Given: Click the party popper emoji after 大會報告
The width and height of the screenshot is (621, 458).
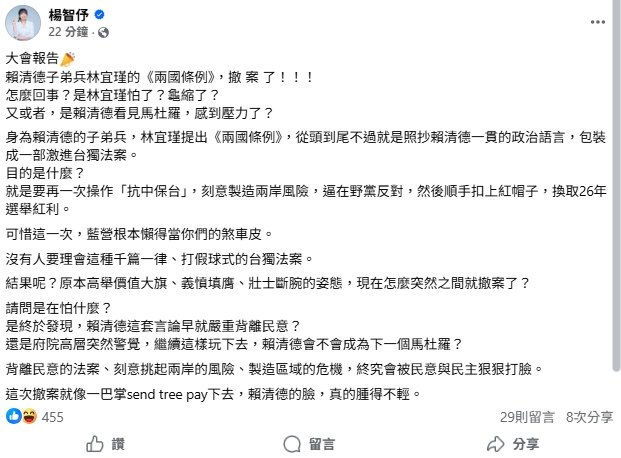Looking at the screenshot, I should click(x=68, y=60).
